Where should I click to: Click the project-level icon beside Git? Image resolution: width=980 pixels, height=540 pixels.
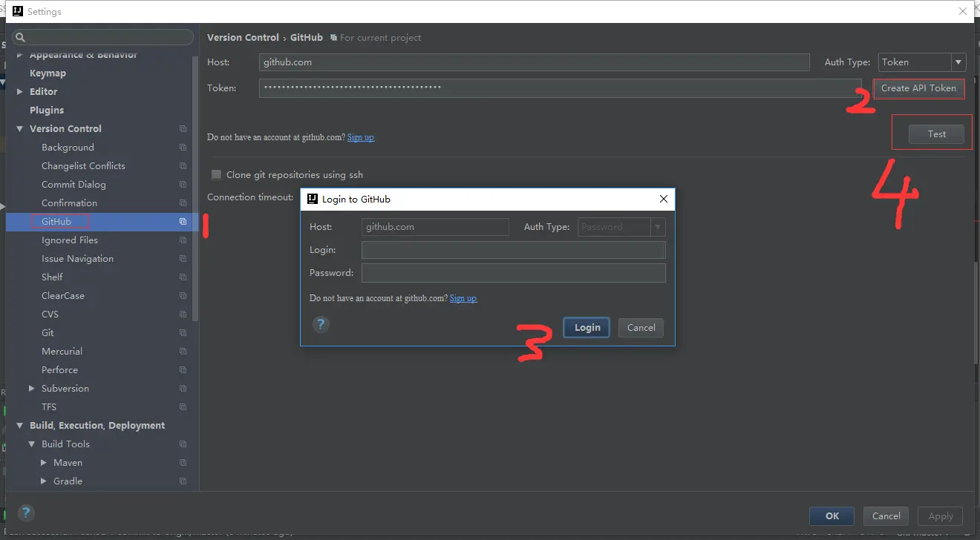tap(183, 333)
